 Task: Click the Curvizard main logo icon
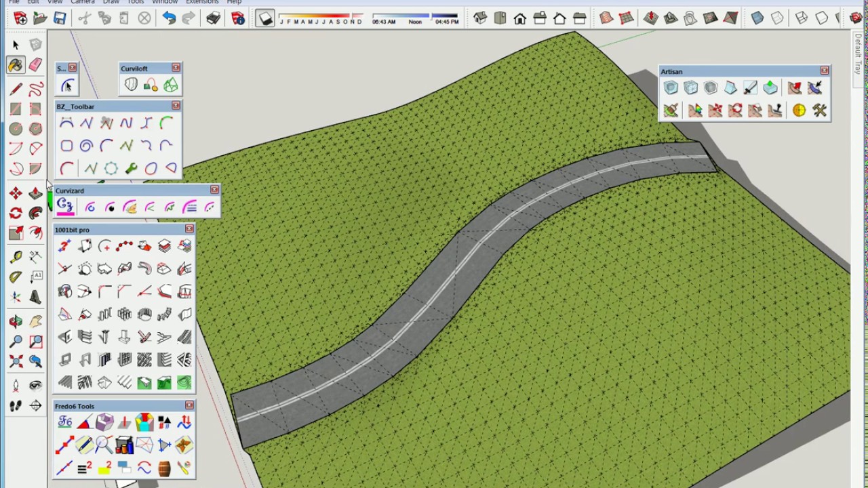[x=65, y=207]
